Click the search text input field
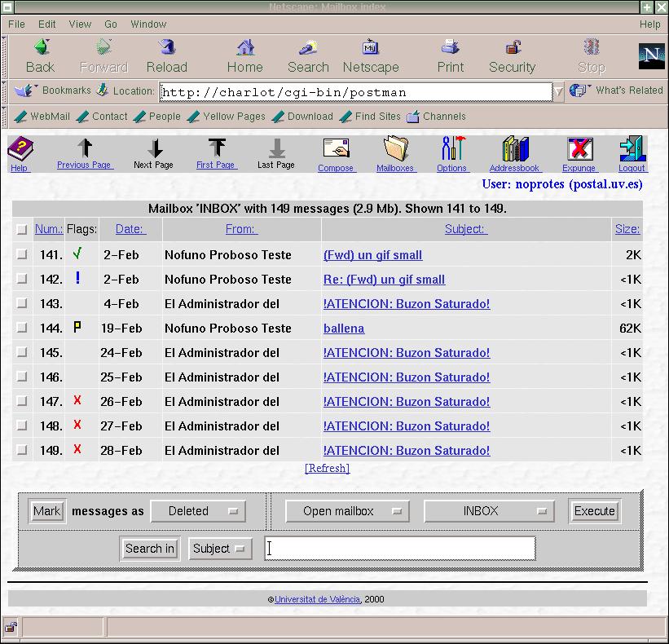669x644 pixels. point(400,549)
